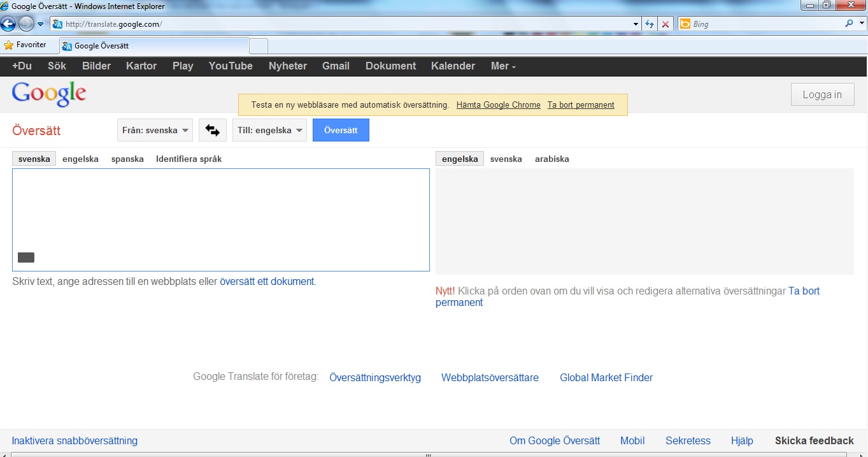Image resolution: width=868 pixels, height=457 pixels.
Task: Open the Till: engelska language dropdown
Action: tap(269, 130)
